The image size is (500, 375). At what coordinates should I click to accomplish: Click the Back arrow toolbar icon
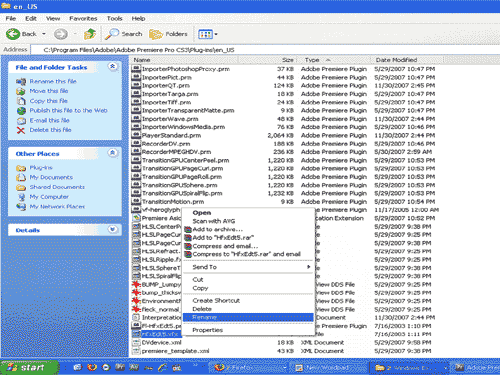[x=13, y=34]
